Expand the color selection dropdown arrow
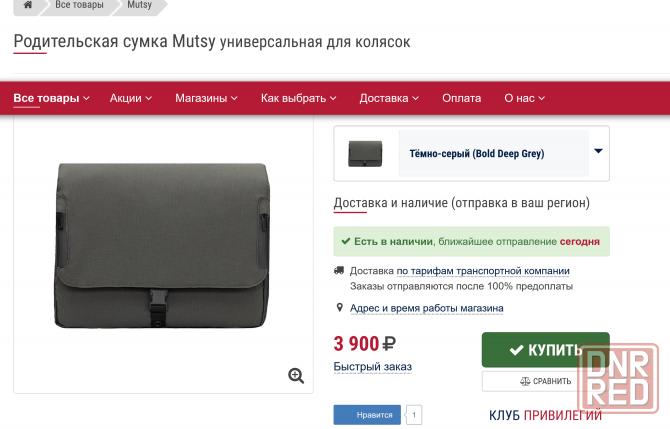 tap(598, 152)
